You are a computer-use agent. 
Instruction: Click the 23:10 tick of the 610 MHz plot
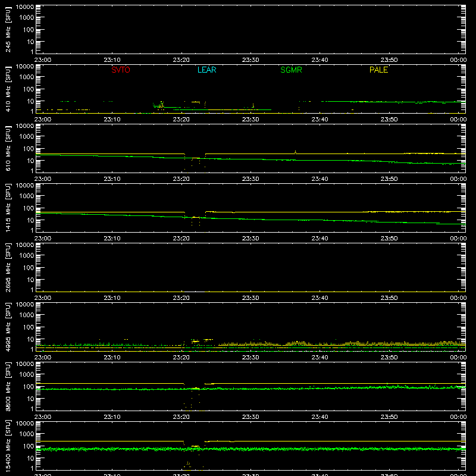(x=112, y=179)
